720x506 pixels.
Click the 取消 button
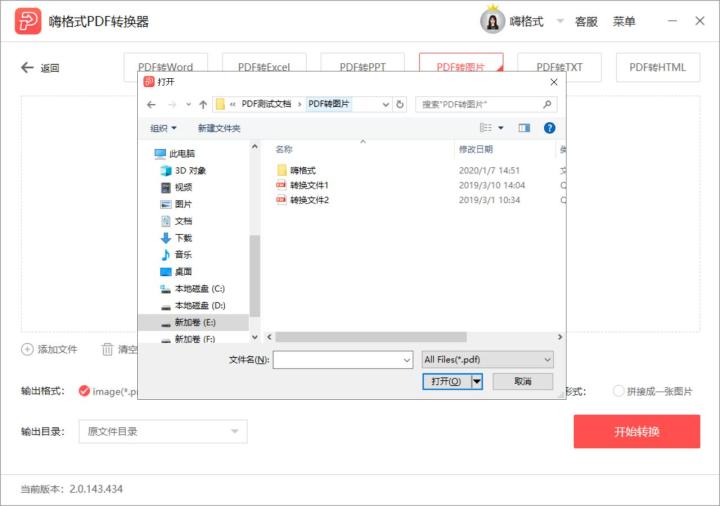523,381
